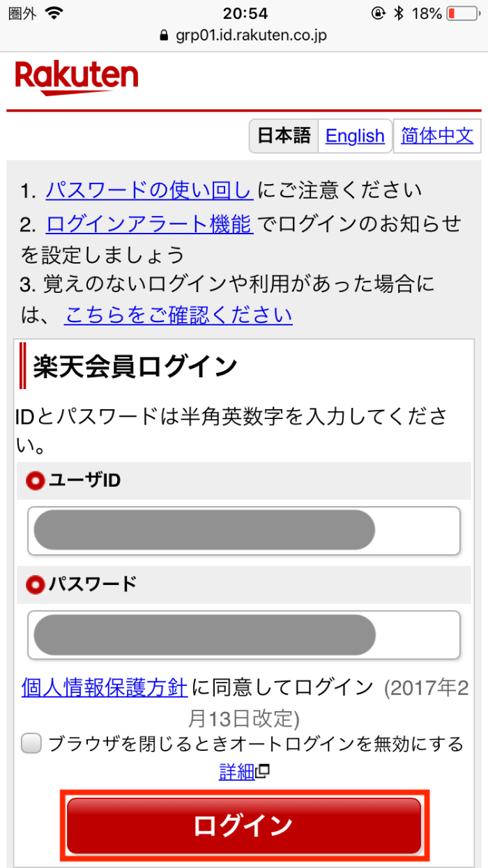Open the パスワードの使い回し link
Screen dimensions: 488x868
[x=149, y=190]
